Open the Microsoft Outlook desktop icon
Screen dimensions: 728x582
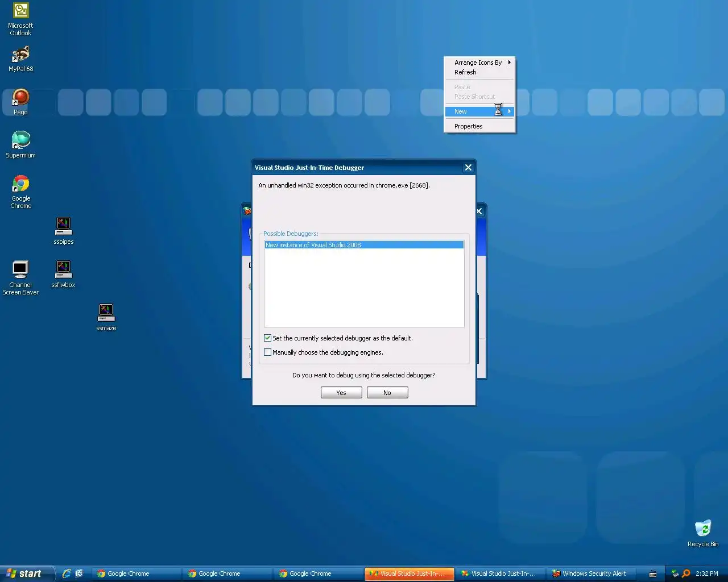[20, 19]
